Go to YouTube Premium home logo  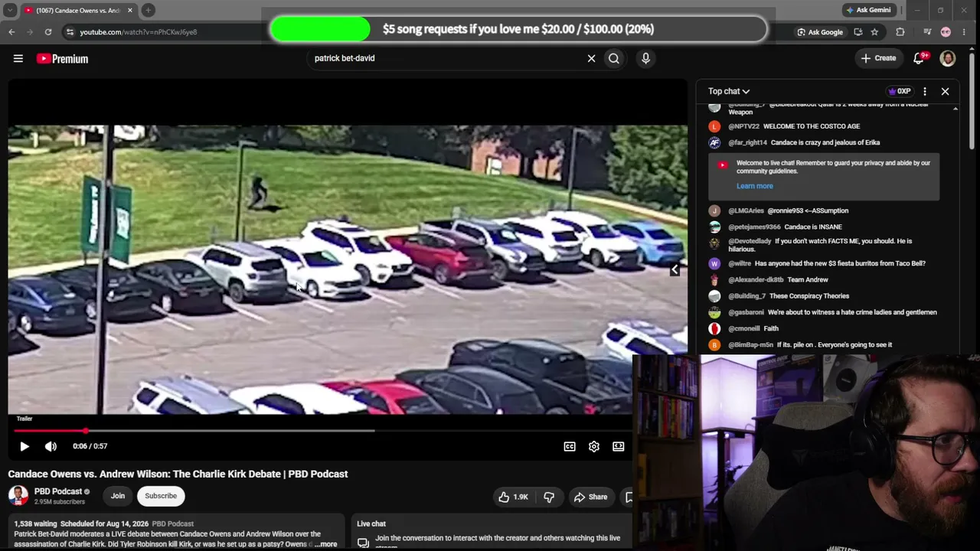click(x=62, y=59)
